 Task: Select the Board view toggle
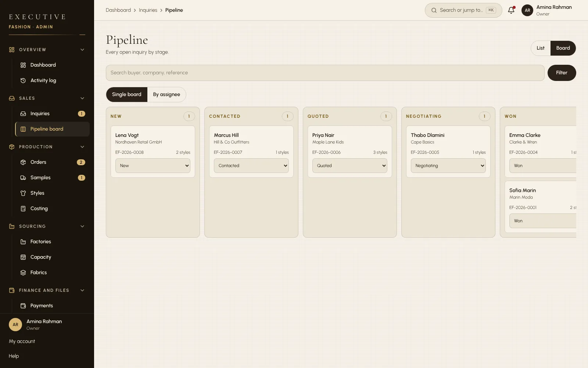tap(563, 48)
